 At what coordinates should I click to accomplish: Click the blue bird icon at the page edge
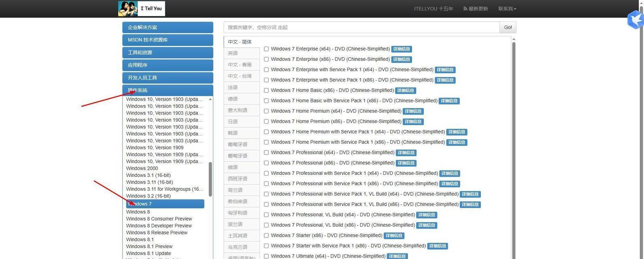pos(636,19)
